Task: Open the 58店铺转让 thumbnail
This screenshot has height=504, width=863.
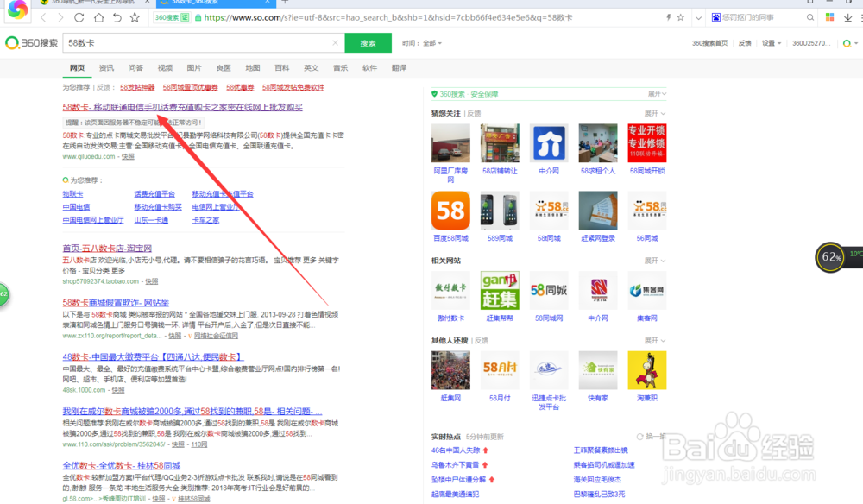Action: pos(500,143)
